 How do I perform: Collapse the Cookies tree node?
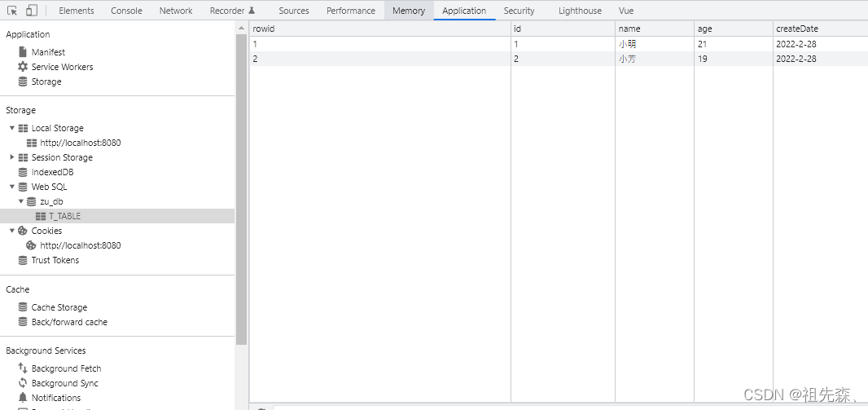pyautogui.click(x=12, y=231)
